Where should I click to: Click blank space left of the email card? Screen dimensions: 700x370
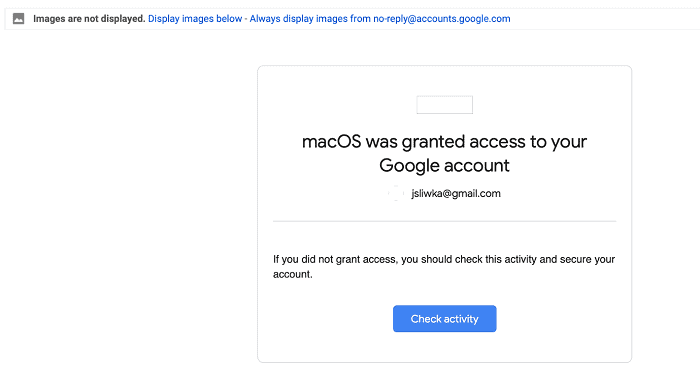coord(129,201)
